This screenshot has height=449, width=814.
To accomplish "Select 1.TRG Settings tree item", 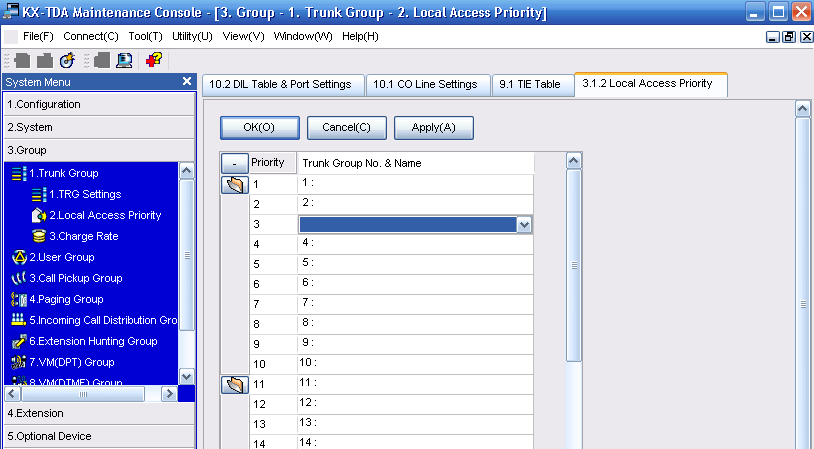I will [x=85, y=195].
